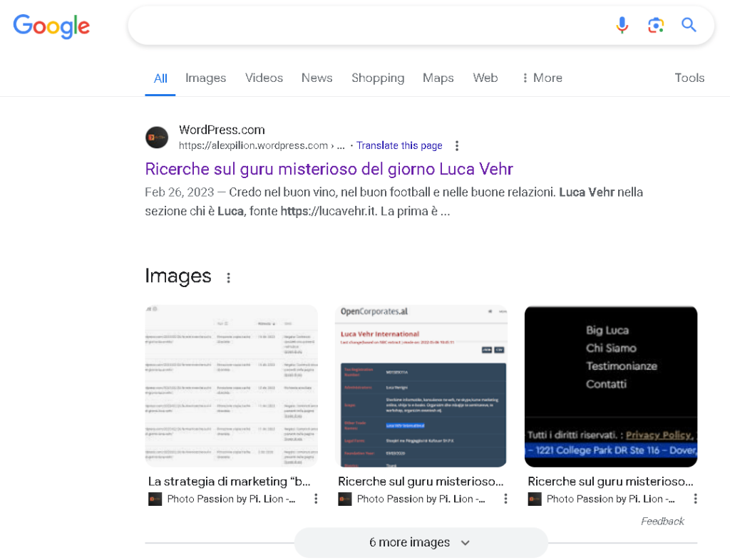The width and height of the screenshot is (730, 560).
Task: Go to the Maps tab
Action: point(438,78)
